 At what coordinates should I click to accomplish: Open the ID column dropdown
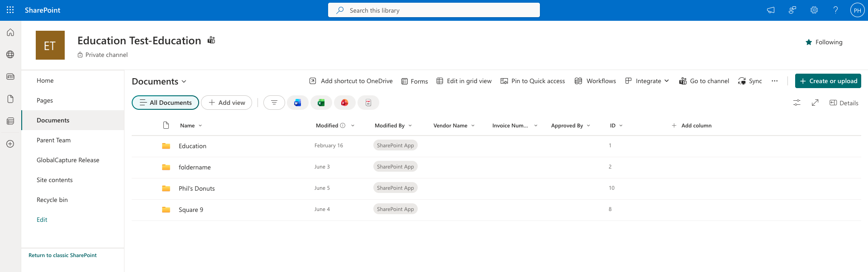coord(621,126)
